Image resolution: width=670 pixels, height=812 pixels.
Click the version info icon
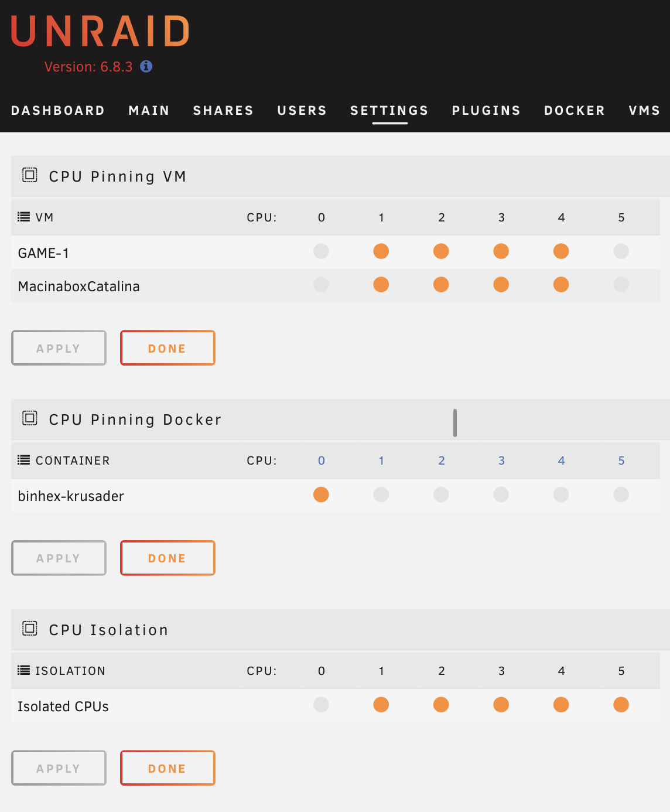point(146,66)
